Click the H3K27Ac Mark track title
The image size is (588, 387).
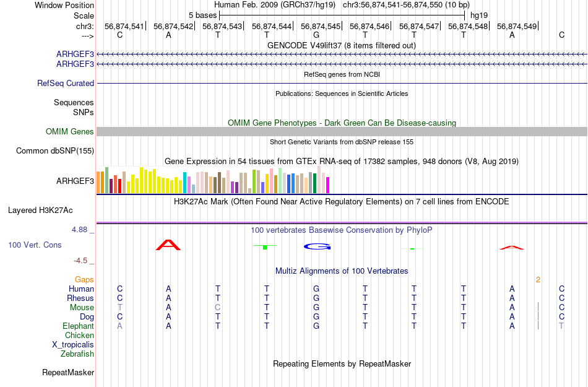(x=342, y=201)
